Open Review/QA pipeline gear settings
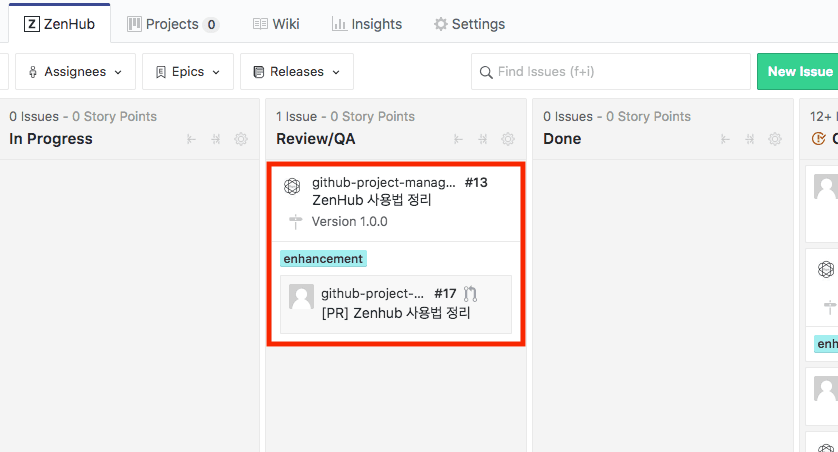This screenshot has width=838, height=452. click(x=508, y=139)
